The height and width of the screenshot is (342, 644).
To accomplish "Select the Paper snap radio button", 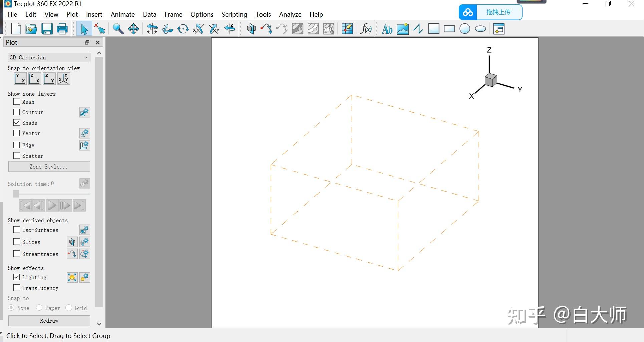I will 39,308.
